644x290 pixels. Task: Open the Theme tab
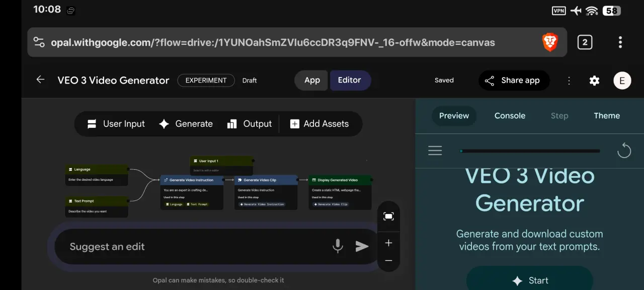pyautogui.click(x=607, y=116)
